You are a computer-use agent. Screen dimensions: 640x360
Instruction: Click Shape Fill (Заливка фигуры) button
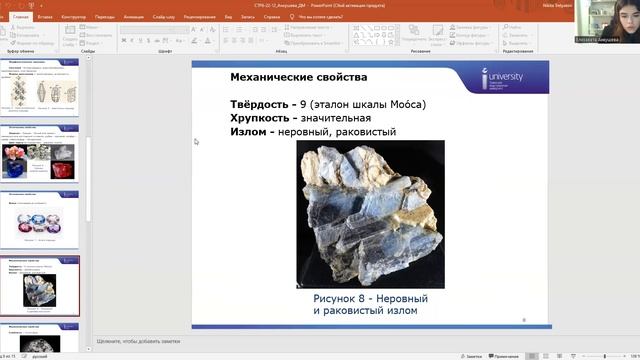point(470,27)
